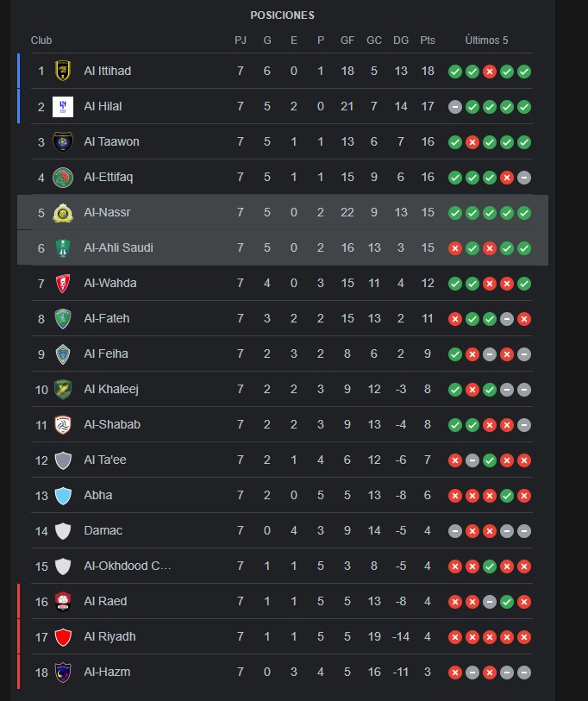Click the Al-Ettifaq club crest
This screenshot has height=701, width=588.
tap(63, 177)
